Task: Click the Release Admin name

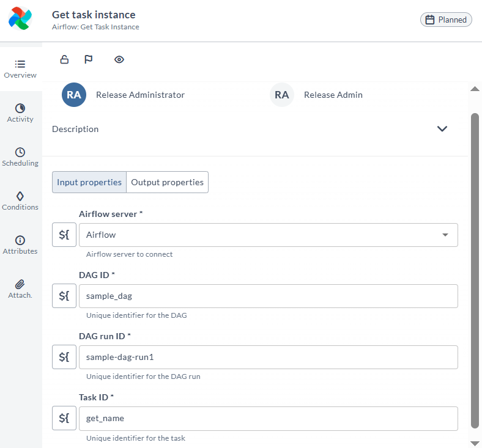Action: (333, 95)
